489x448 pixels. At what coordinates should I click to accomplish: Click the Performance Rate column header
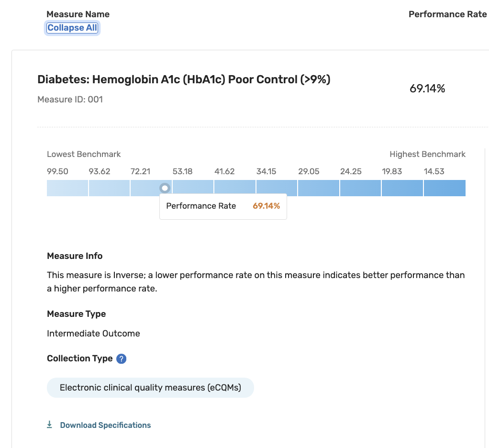pyautogui.click(x=447, y=14)
